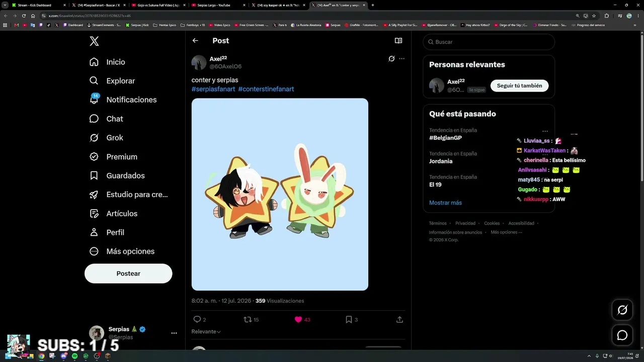Open the Términos footer link

pyautogui.click(x=438, y=223)
